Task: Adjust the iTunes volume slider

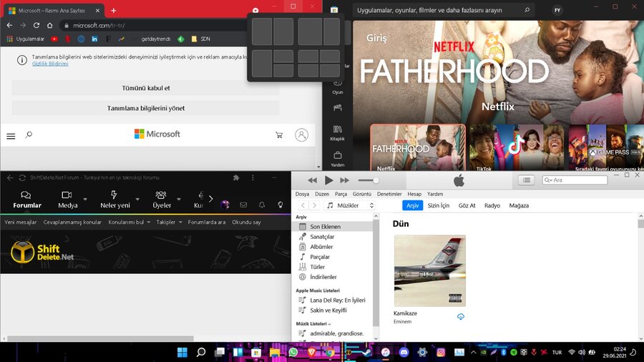Action: point(376,180)
